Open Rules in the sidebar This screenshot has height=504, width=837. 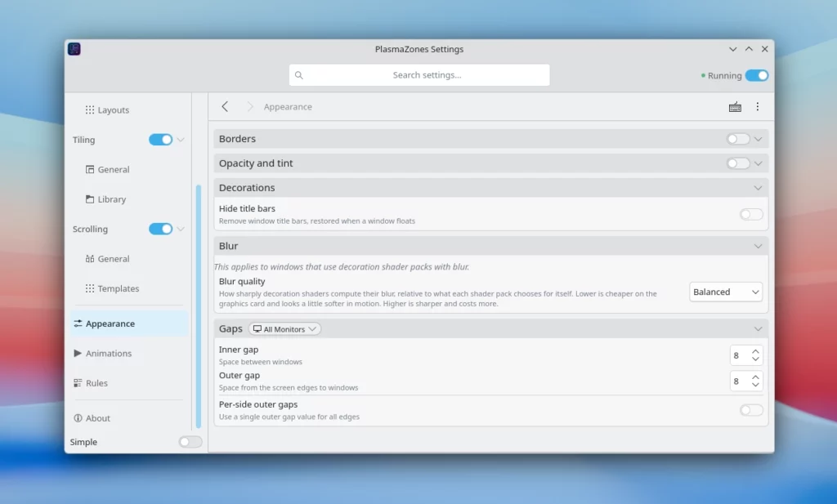(129, 383)
